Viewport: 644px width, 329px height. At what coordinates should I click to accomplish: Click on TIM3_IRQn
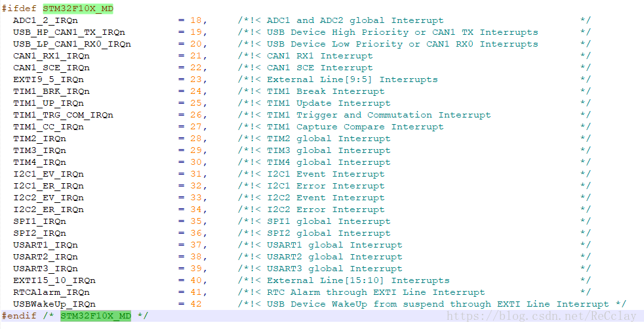click(x=39, y=151)
